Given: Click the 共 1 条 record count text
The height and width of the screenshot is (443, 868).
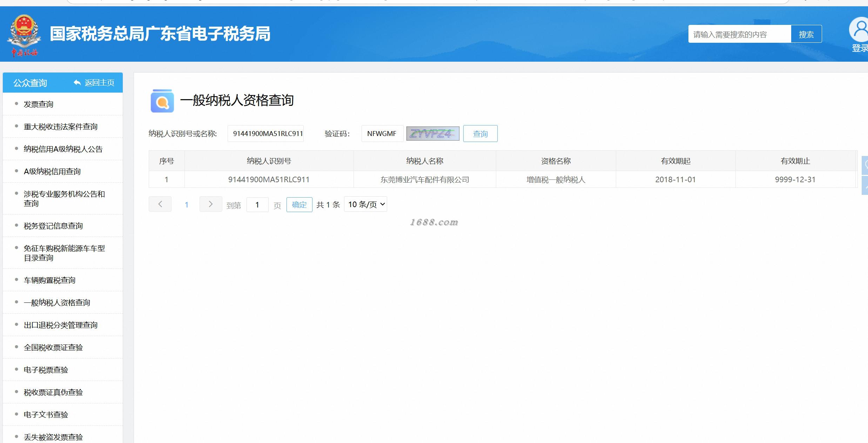Looking at the screenshot, I should pyautogui.click(x=328, y=205).
